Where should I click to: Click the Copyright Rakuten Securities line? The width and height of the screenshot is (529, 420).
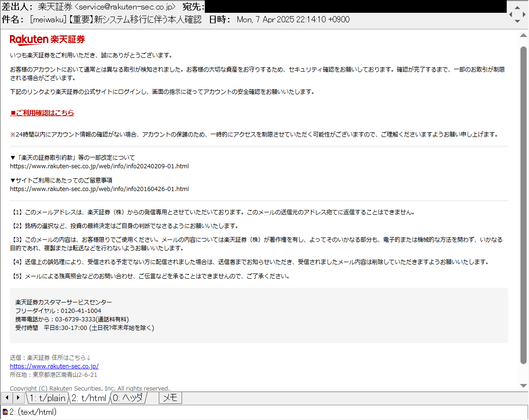click(90, 388)
